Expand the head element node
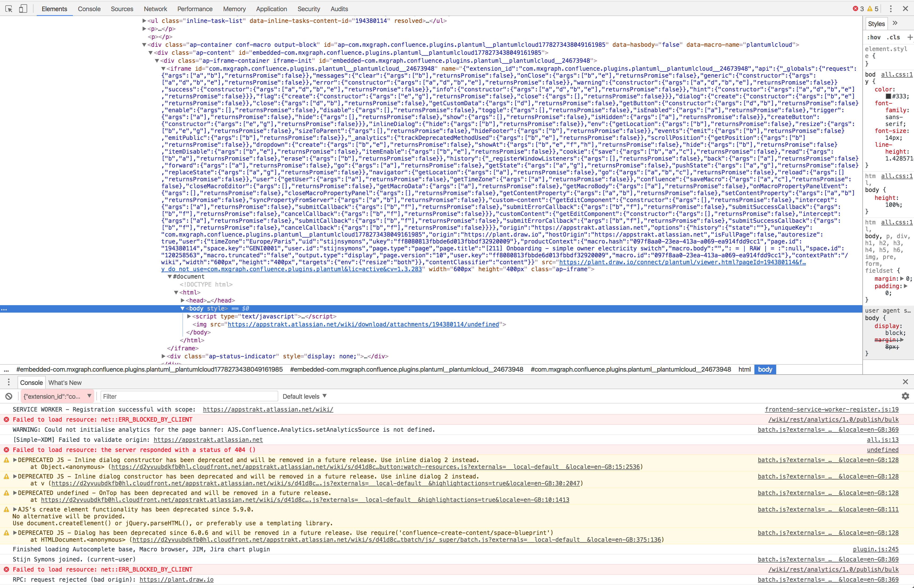This screenshot has width=914, height=588. [183, 300]
